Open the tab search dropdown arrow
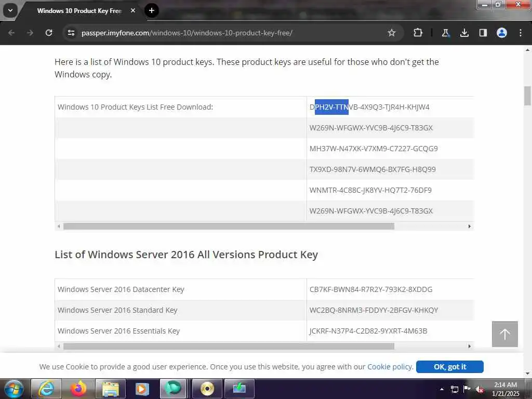The height and width of the screenshot is (399, 532). (10, 10)
